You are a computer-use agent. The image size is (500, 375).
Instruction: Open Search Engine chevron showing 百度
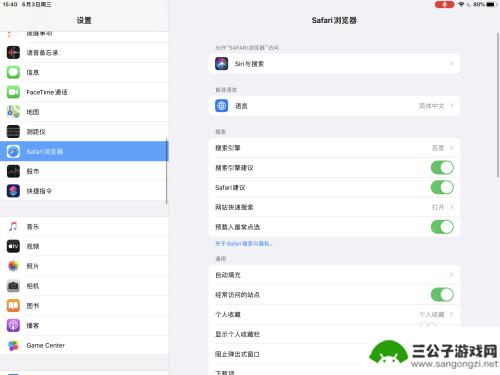(x=451, y=148)
